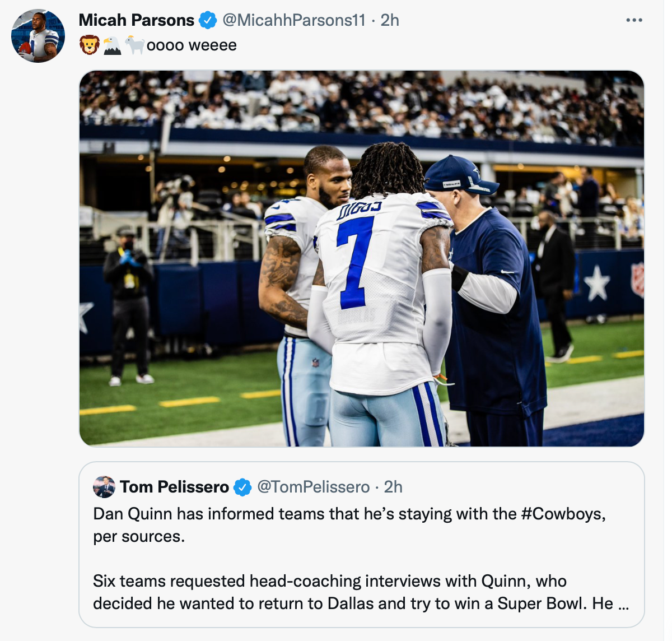Click Tom Pelissero's blue verified badge
This screenshot has width=672, height=641.
[x=242, y=487]
